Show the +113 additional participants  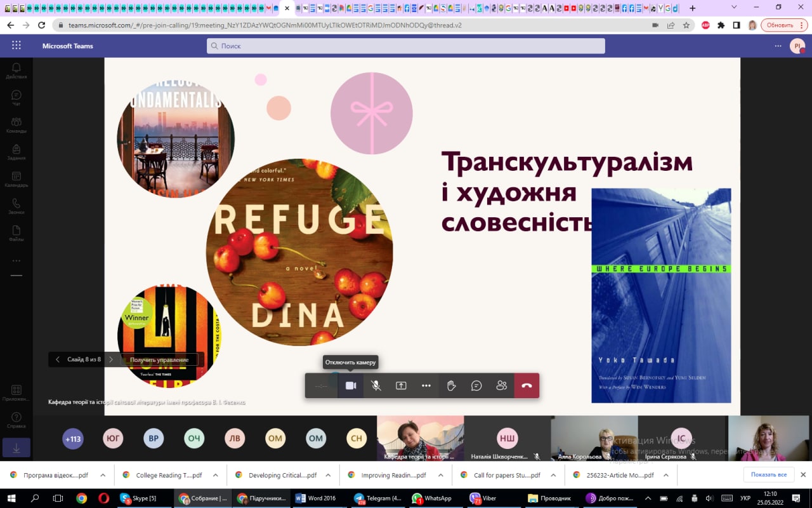[73, 439]
